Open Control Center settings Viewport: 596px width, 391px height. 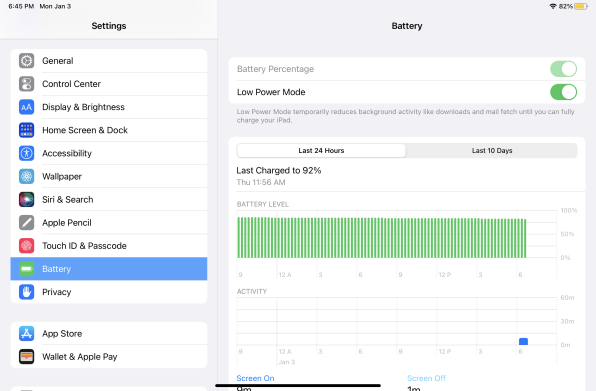[109, 84]
